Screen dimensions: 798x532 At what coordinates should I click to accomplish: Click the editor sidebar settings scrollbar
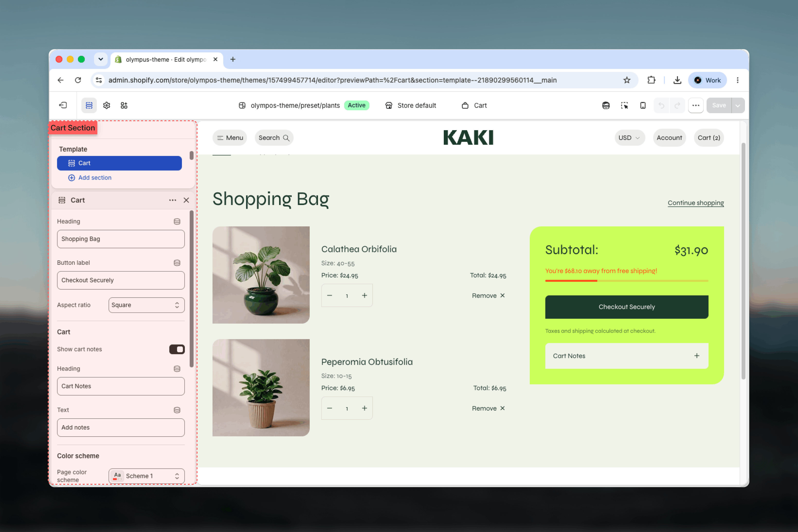click(192, 289)
